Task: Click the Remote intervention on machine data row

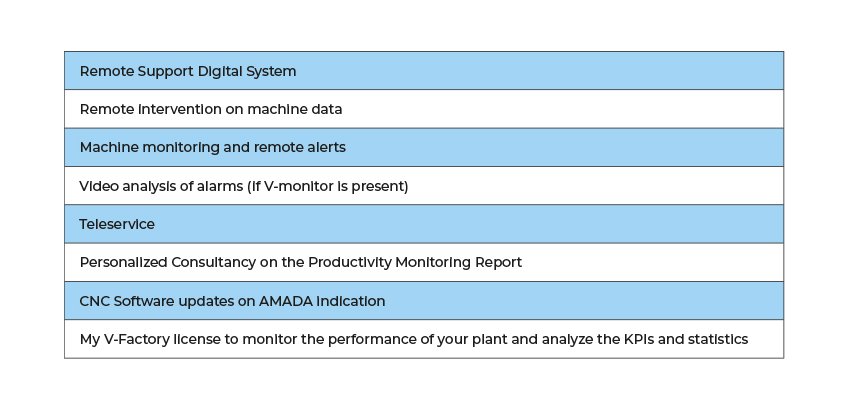Action: (424, 109)
